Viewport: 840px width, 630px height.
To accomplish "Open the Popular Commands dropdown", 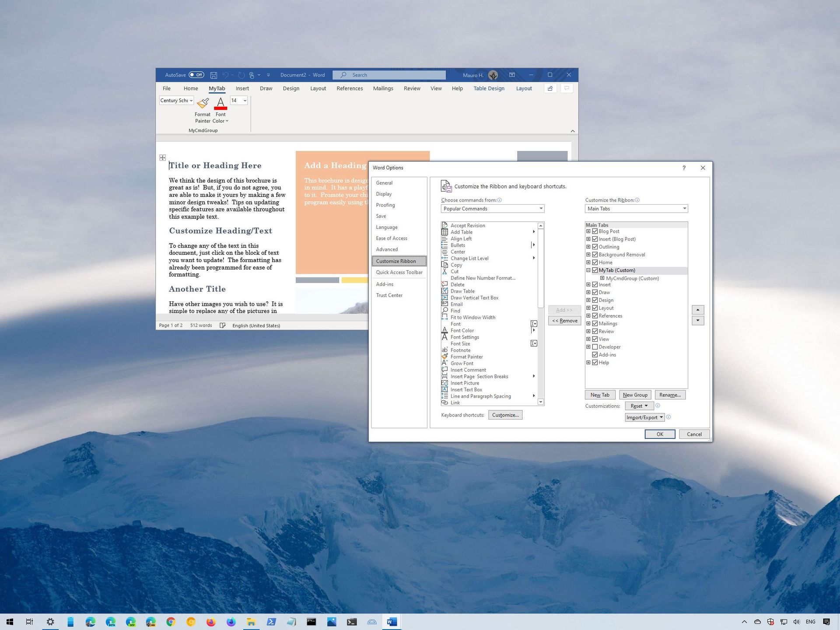I will [492, 208].
